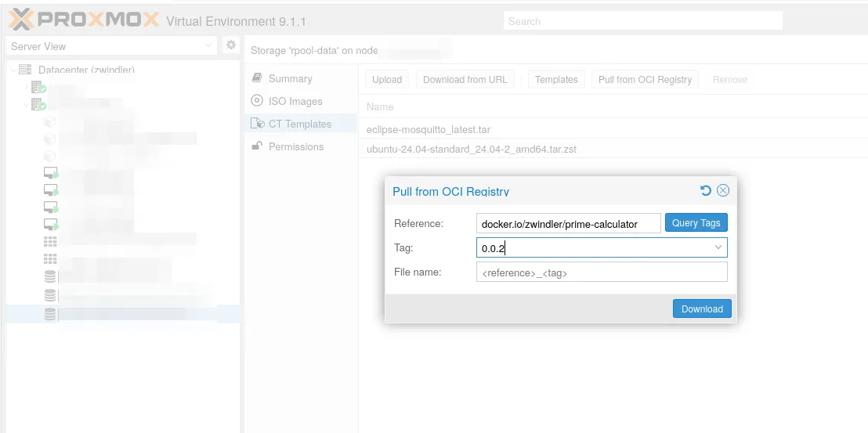This screenshot has width=868, height=433.
Task: Click the Datacenter server icon in tree
Action: tap(25, 70)
